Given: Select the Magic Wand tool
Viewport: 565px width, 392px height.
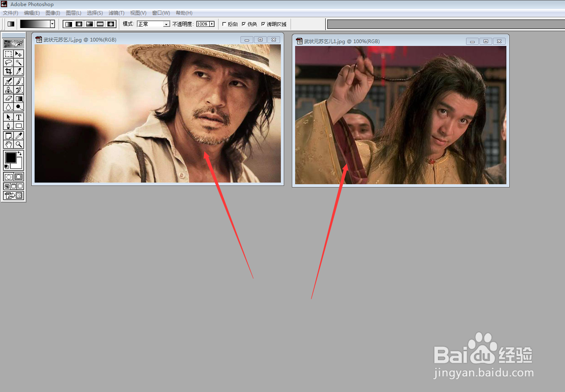Looking at the screenshot, I should (x=19, y=63).
